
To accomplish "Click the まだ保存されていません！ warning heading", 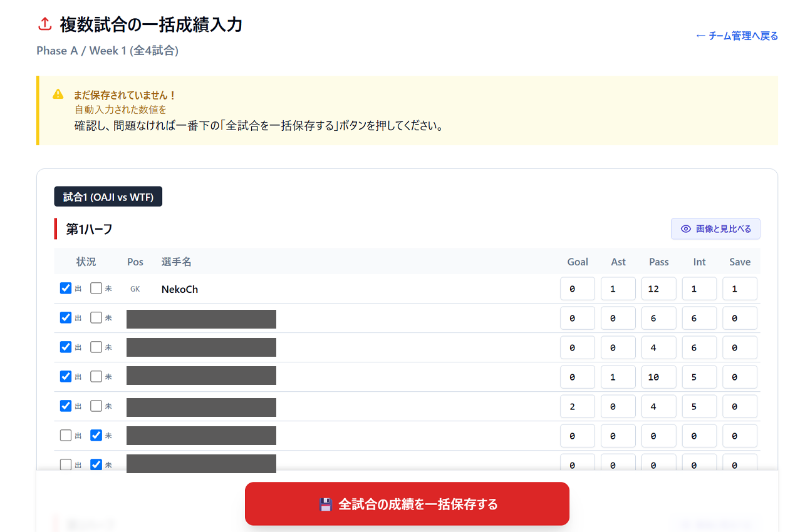I will pos(125,95).
